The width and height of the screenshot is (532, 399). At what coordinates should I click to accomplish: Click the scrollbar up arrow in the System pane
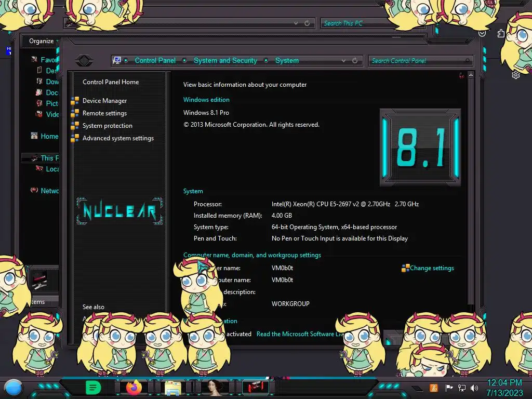coord(471,75)
